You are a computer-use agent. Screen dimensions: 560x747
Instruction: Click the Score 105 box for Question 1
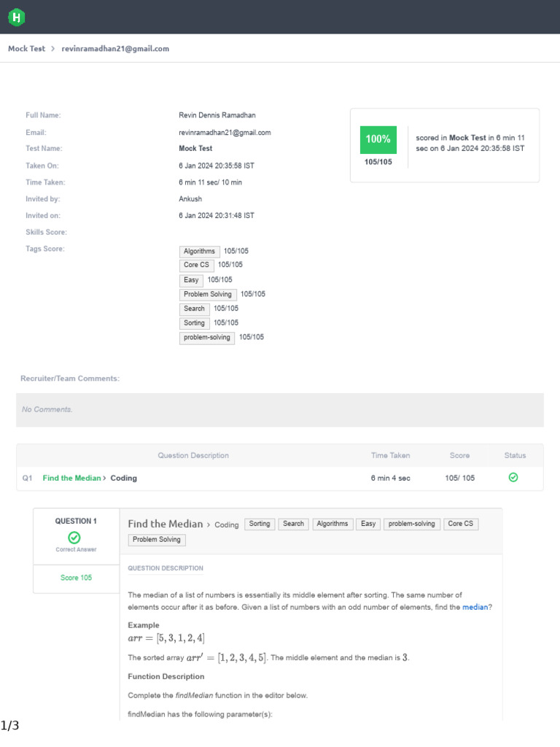76,578
